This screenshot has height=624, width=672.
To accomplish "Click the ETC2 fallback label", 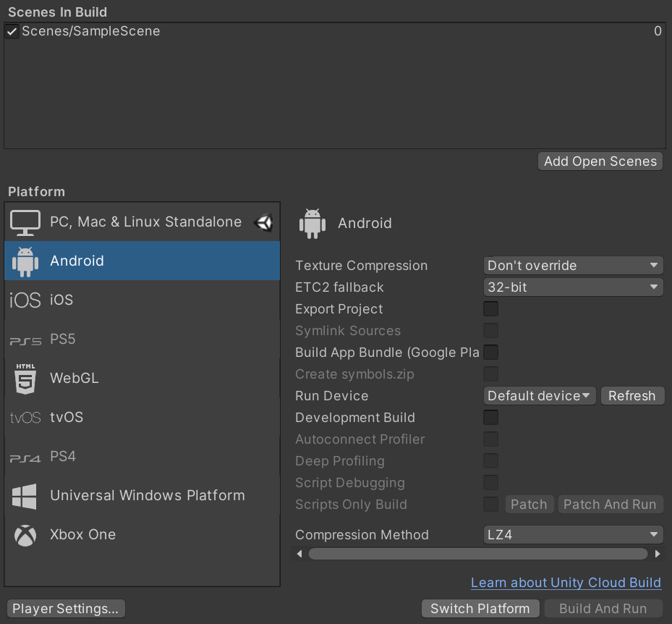I will pos(339,287).
